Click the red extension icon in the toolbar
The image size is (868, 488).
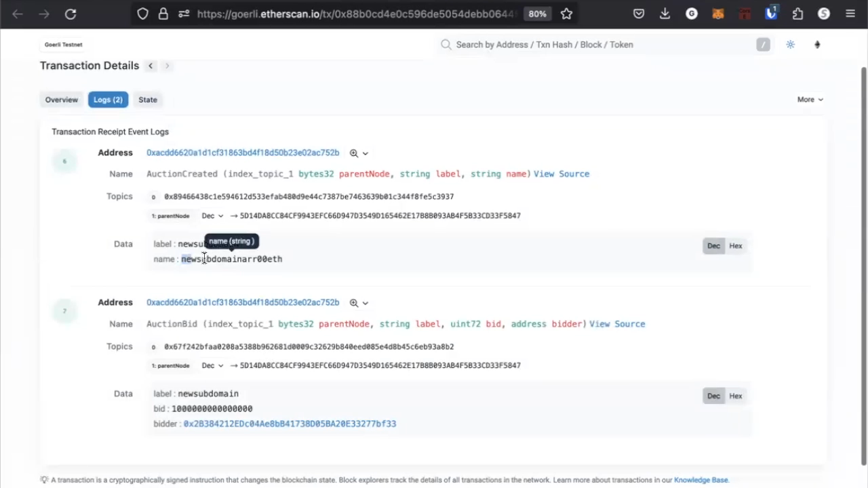[745, 14]
